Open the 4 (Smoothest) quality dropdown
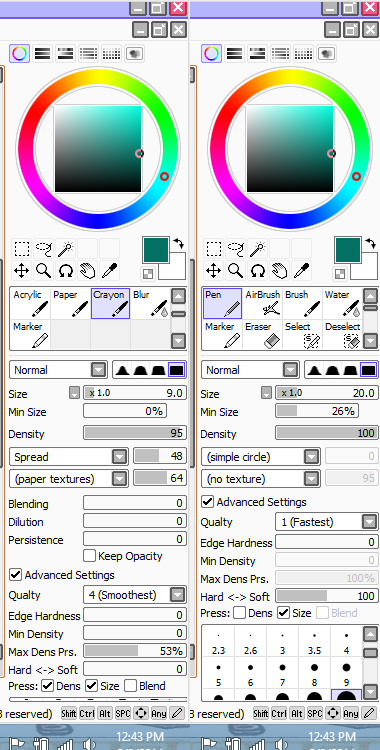This screenshot has height=750, width=380. click(135, 595)
